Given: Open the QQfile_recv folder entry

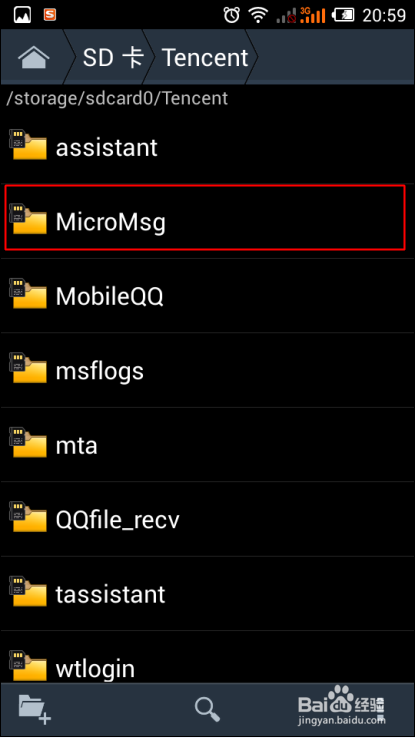Looking at the screenshot, I should click(208, 519).
